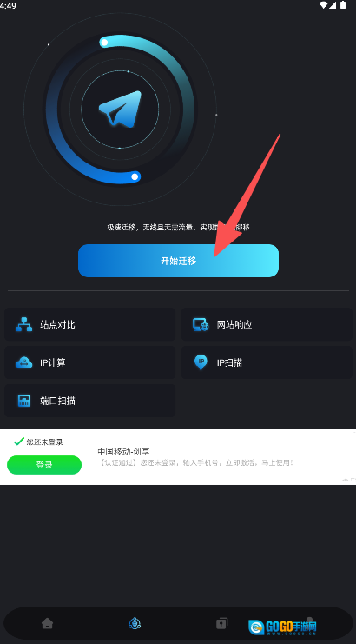The image size is (356, 644).
Task: Tap the white end dot on progress ring
Action: click(x=134, y=176)
